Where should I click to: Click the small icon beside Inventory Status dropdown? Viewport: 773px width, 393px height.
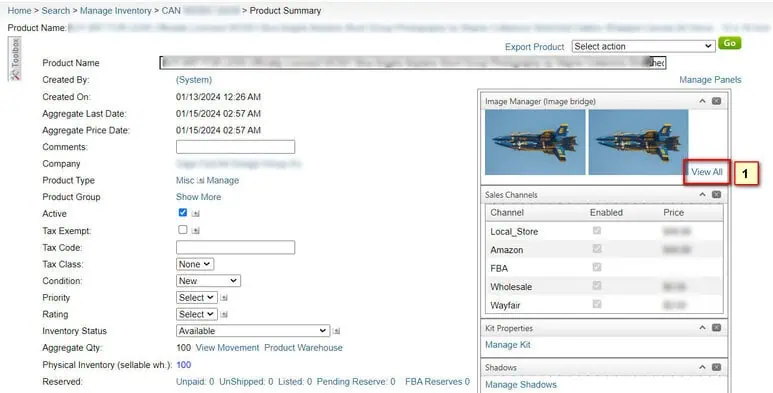tap(337, 331)
